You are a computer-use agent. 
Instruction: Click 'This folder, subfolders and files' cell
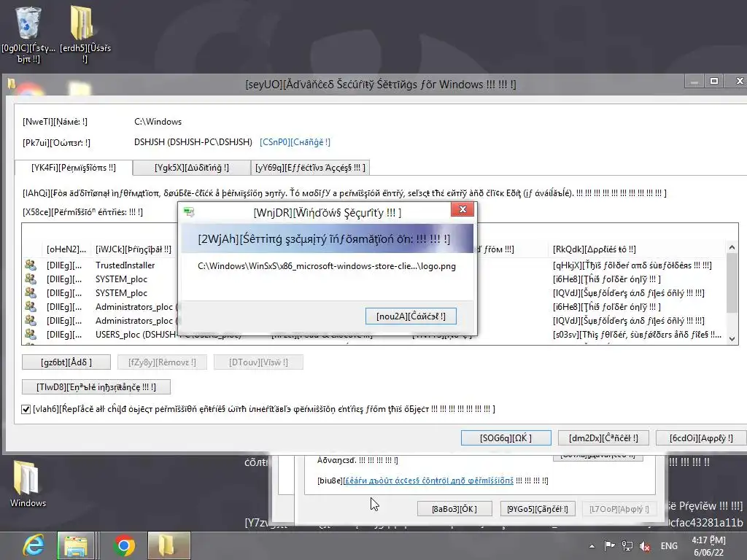pos(637,334)
